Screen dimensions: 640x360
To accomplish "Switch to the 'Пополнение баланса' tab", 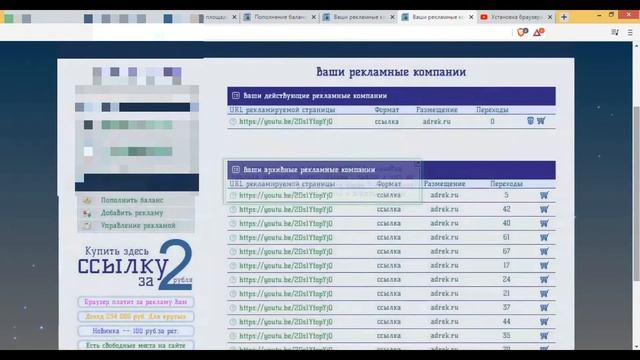I will click(x=280, y=17).
